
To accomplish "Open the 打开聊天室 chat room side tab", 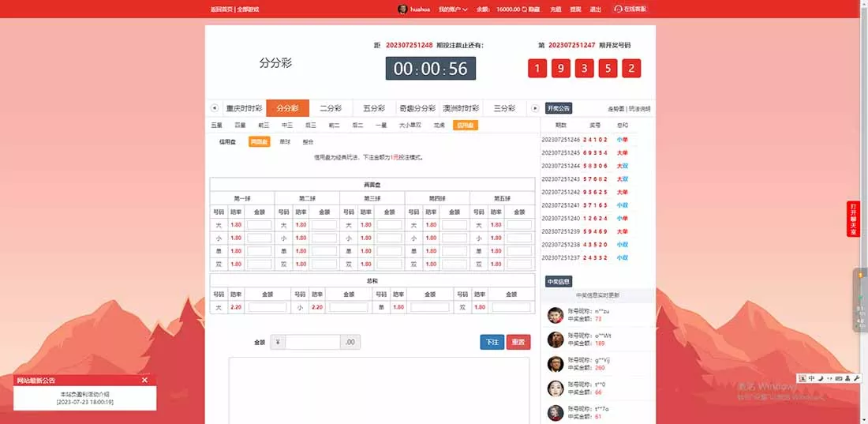I will [852, 219].
